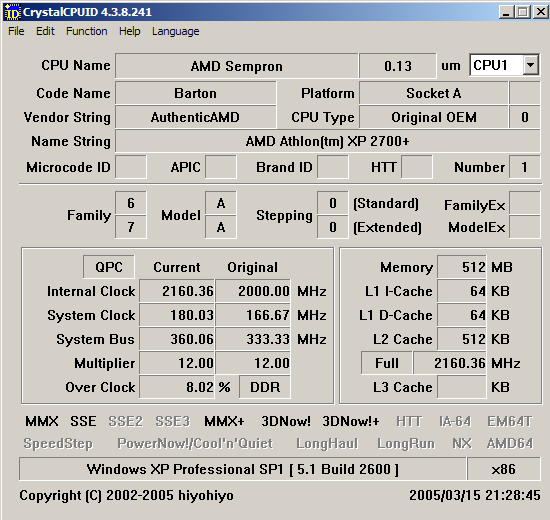Click the Copyright 2002-2005 hiyohiyo text
This screenshot has height=520, width=550.
(126, 495)
